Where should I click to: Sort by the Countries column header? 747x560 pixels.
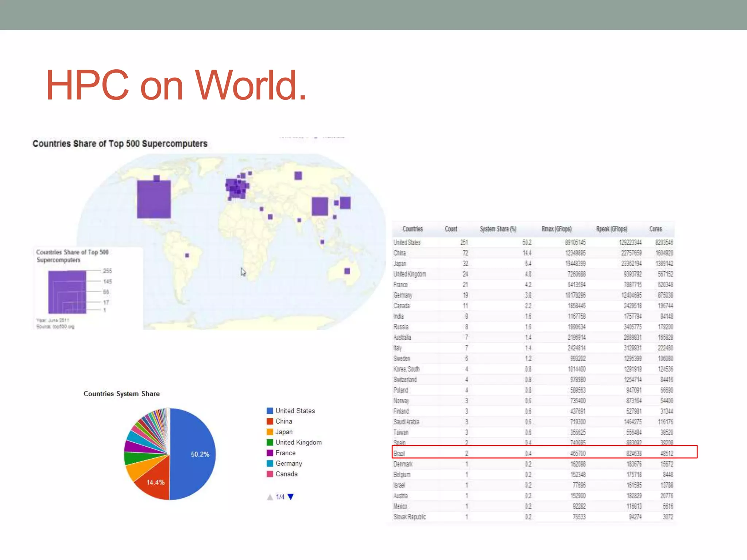point(413,229)
